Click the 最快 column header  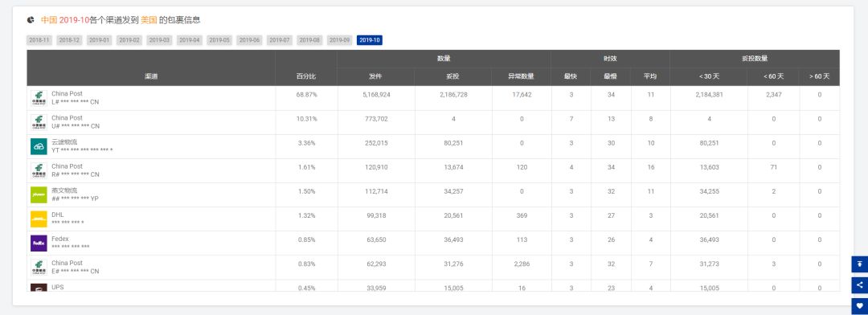pos(571,76)
